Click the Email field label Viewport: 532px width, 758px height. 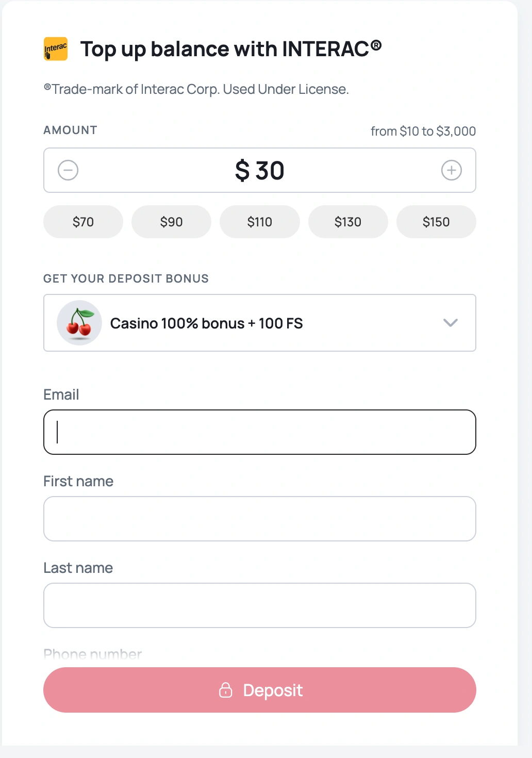(61, 394)
